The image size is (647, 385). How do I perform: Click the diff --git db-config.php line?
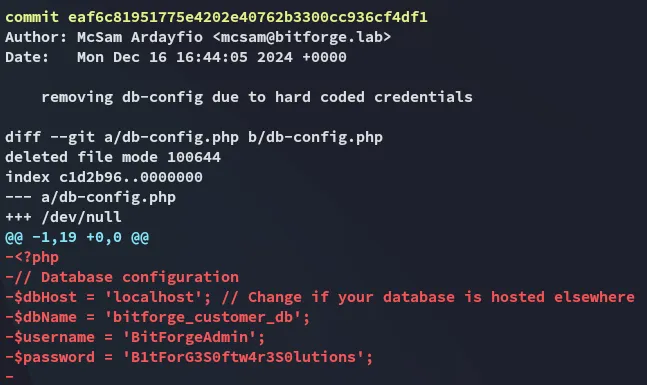tap(194, 137)
